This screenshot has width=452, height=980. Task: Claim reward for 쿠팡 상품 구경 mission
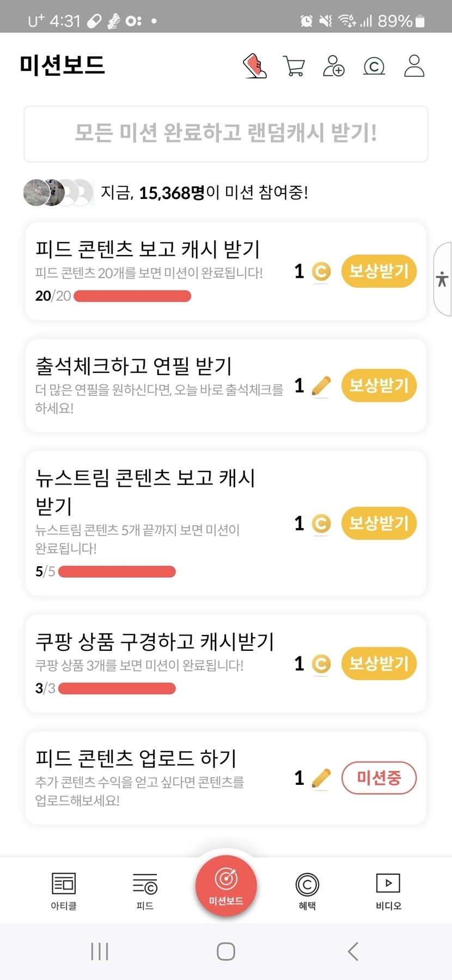(378, 663)
